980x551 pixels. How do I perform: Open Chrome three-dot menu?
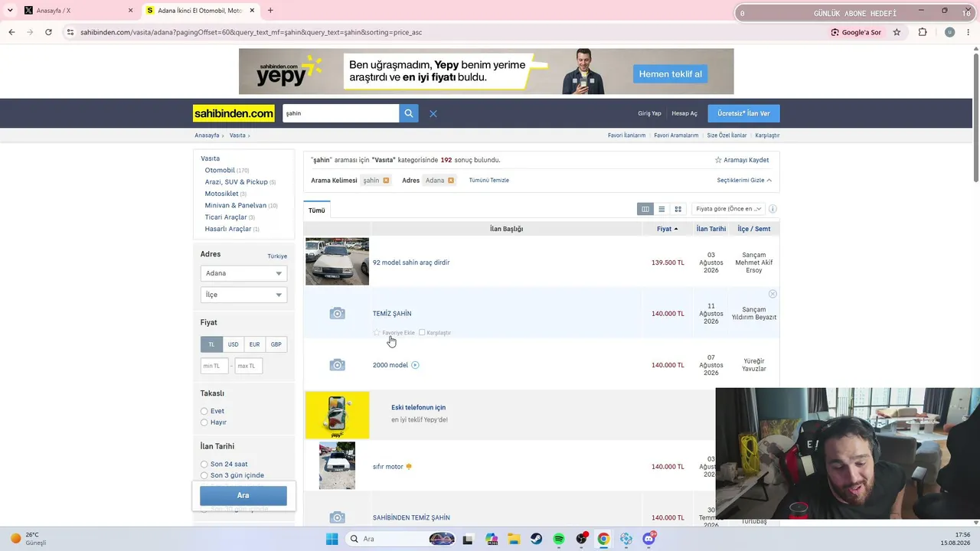[969, 32]
